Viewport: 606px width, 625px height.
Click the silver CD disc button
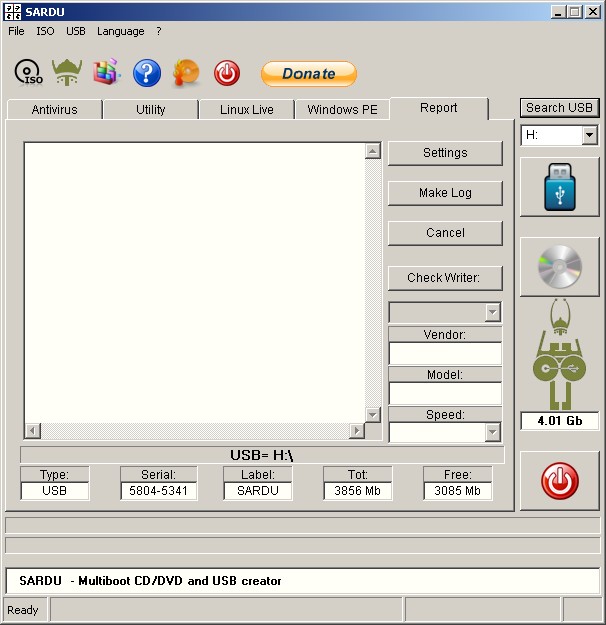(560, 267)
